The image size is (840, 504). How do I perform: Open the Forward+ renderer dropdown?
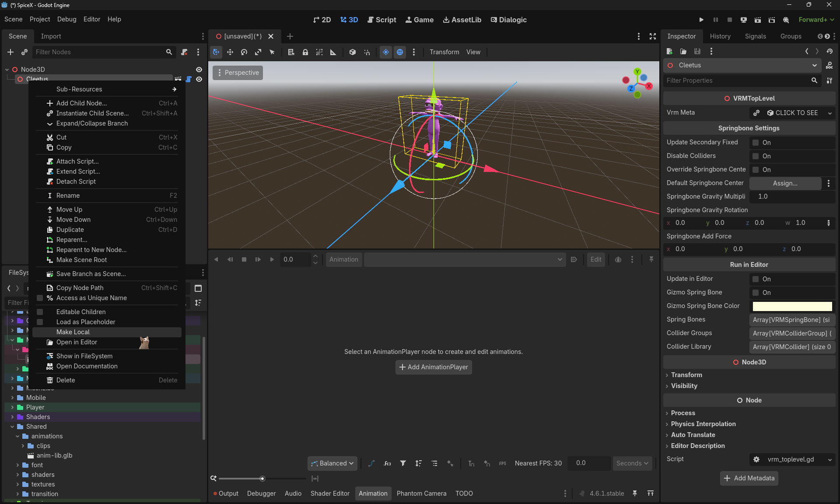[816, 20]
